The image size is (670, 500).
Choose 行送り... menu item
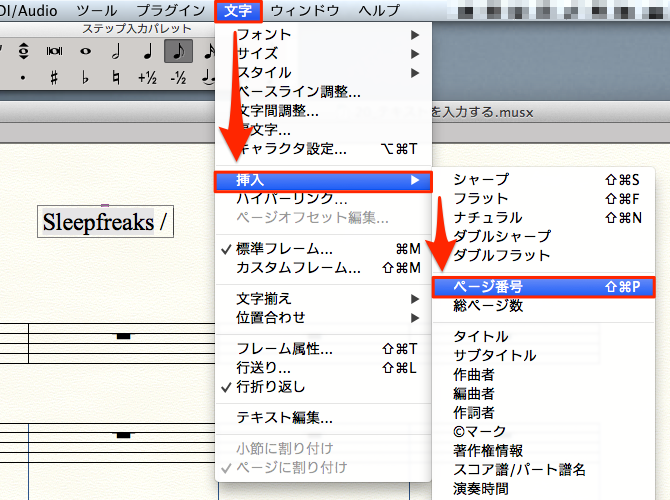pos(323,368)
